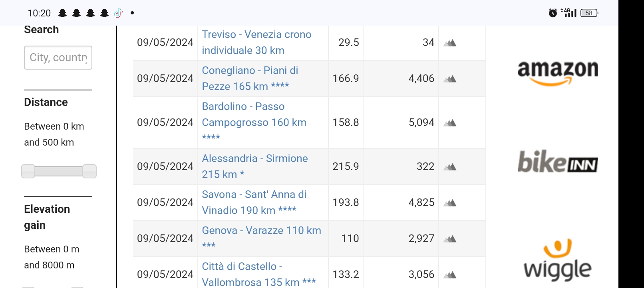Viewport: 644px width, 288px height.
Task: Open the bikeINN sponsor logo
Action: pos(558,162)
